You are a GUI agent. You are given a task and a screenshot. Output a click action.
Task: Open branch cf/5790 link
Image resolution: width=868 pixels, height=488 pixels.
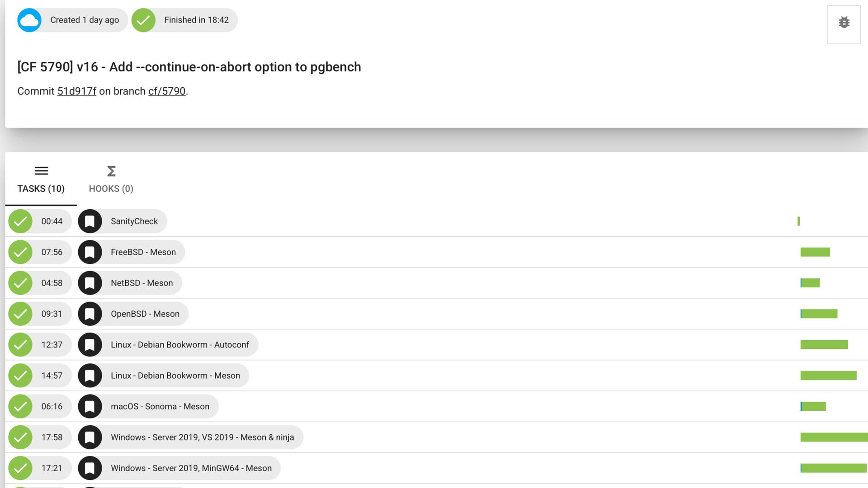click(167, 91)
